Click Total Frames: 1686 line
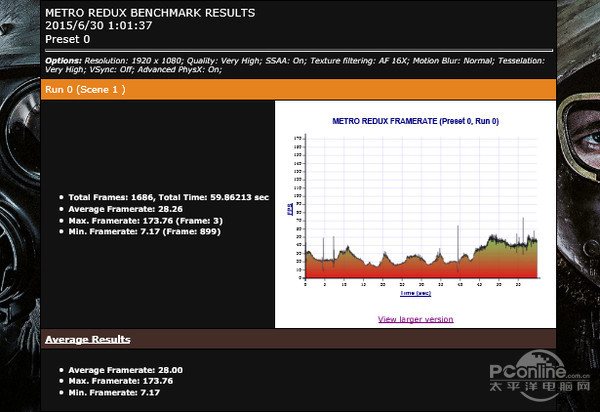This screenshot has width=600, height=412. [168, 197]
